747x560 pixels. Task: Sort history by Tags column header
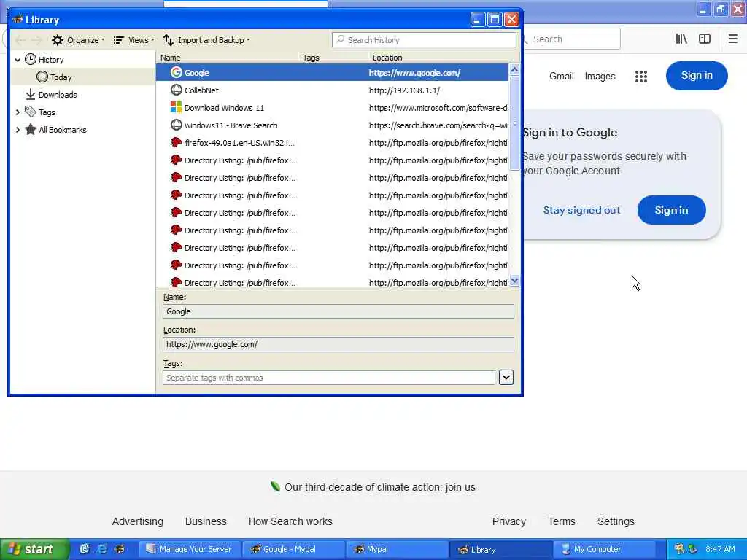click(333, 58)
